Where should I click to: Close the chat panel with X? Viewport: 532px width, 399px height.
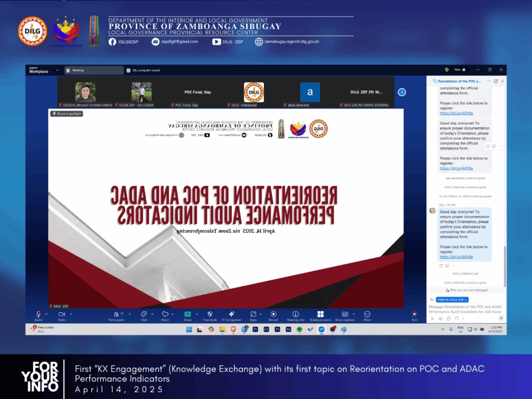[x=502, y=81]
